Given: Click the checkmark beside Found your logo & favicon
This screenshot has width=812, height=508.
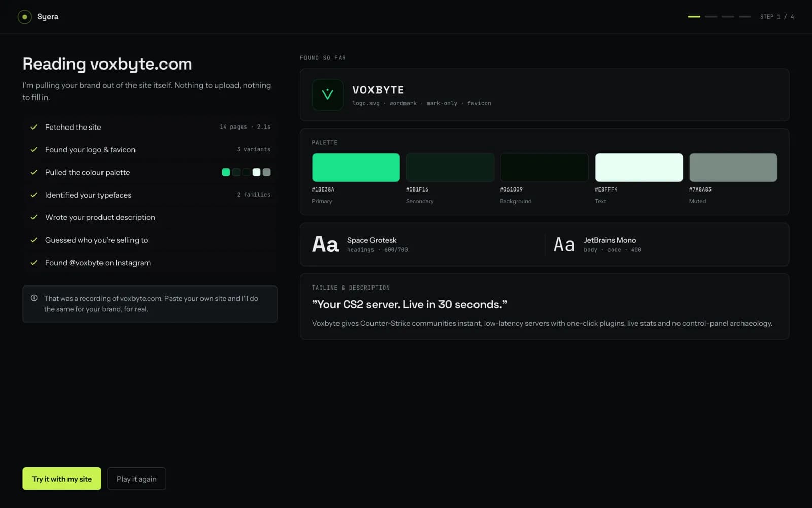Looking at the screenshot, I should (34, 150).
